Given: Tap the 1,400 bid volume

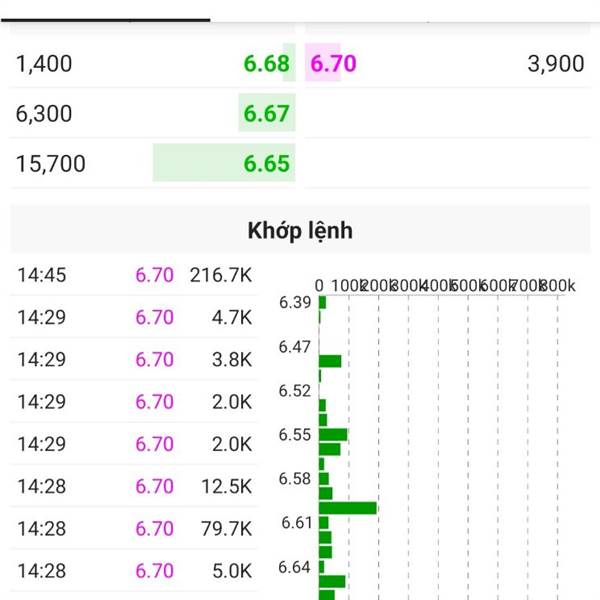Looking at the screenshot, I should [44, 64].
